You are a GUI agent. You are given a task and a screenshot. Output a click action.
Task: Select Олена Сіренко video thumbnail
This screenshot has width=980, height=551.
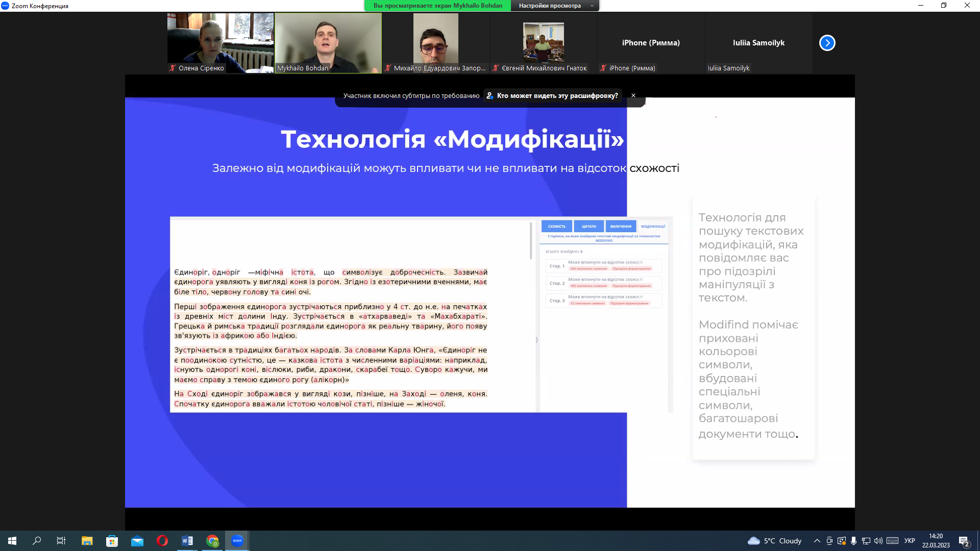[220, 43]
